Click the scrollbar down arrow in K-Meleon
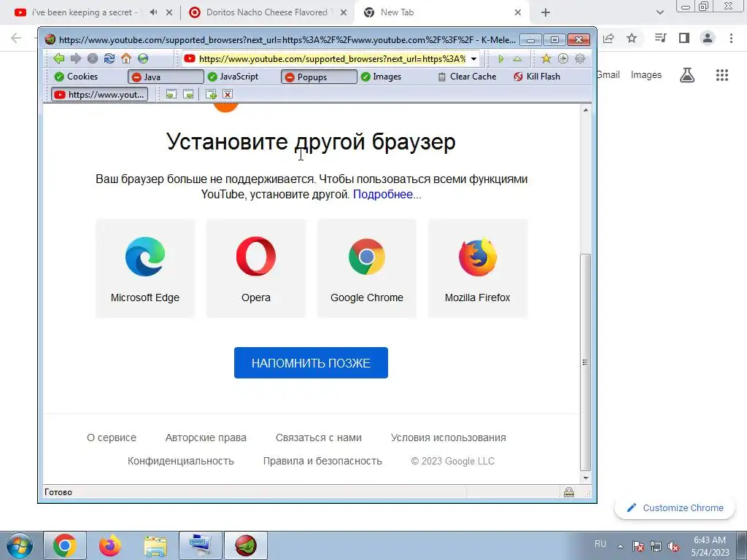 586,478
